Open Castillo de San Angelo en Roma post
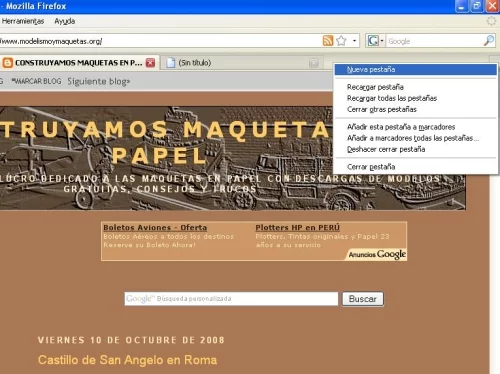The height and width of the screenshot is (374, 500). tap(127, 360)
